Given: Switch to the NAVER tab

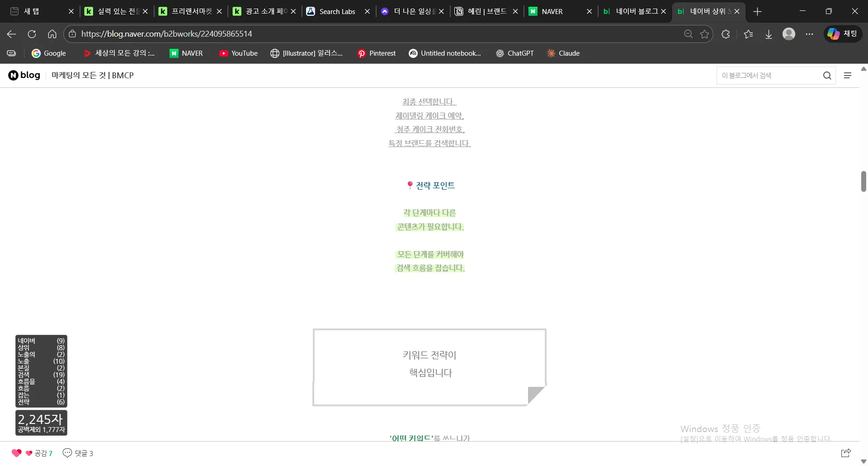Looking at the screenshot, I should click(x=552, y=11).
